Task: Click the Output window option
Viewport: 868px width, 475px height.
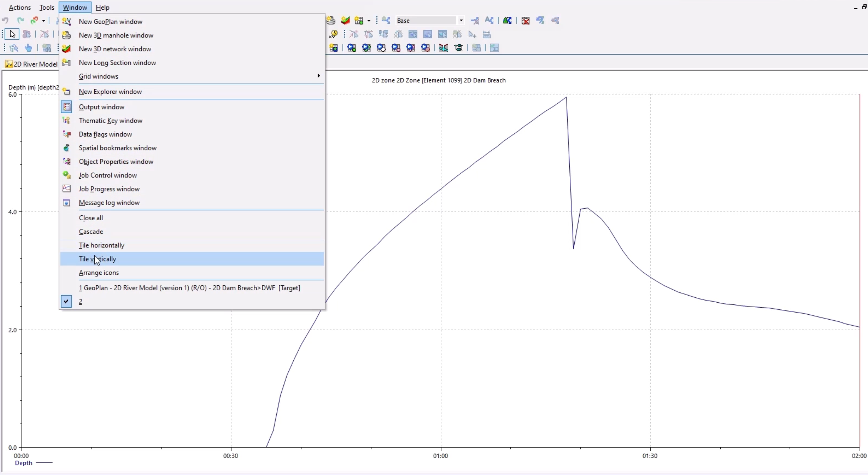Action: pyautogui.click(x=101, y=106)
